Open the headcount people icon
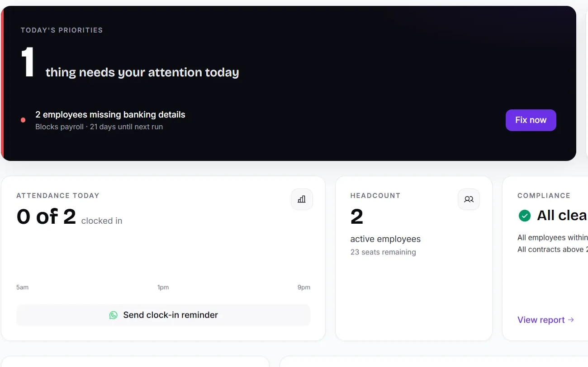The image size is (588, 367). pos(469,199)
